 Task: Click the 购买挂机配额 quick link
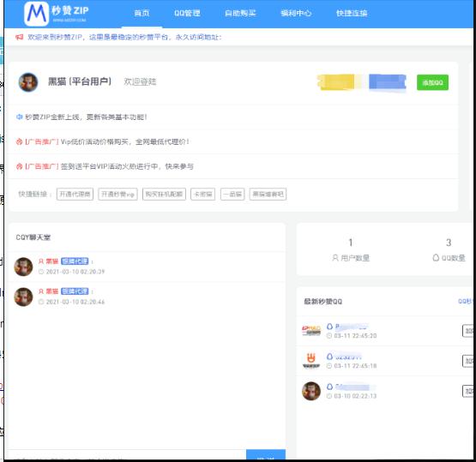tap(164, 195)
